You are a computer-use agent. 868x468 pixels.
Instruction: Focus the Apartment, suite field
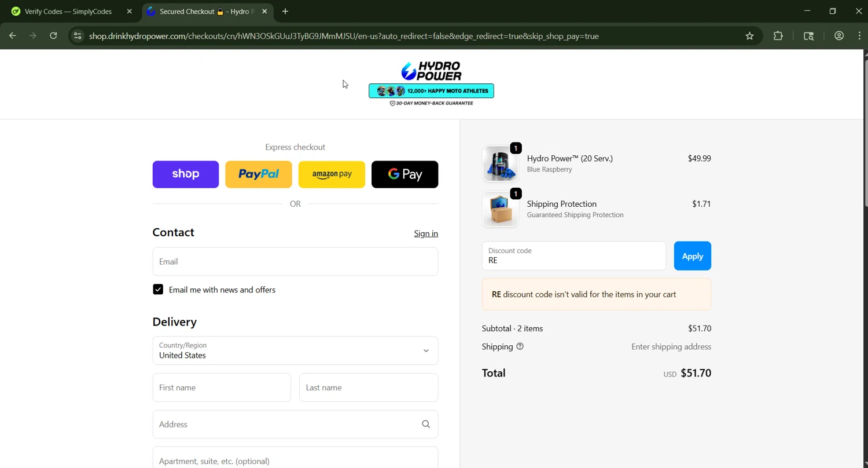click(295, 458)
